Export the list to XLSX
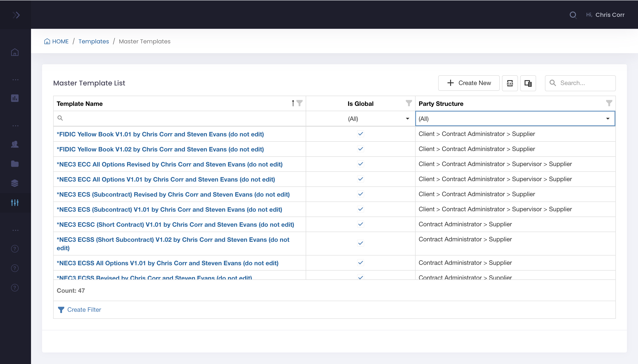Viewport: 638px width, 364px height. (x=510, y=83)
